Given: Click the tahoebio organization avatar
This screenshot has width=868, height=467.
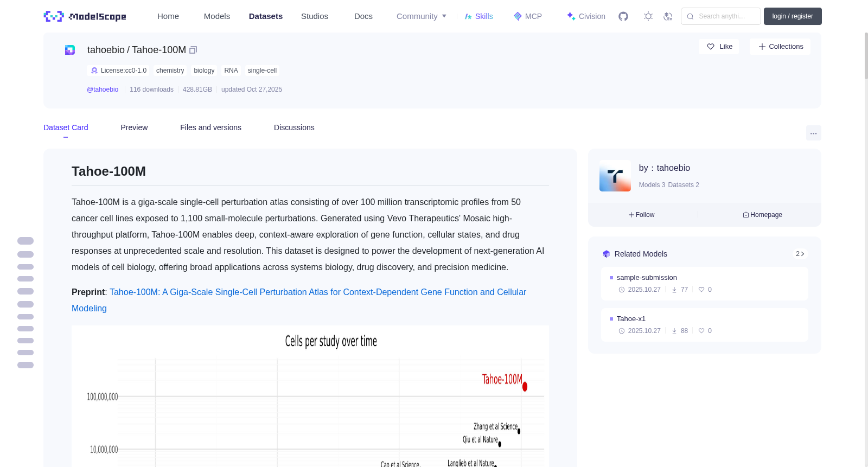Looking at the screenshot, I should click(615, 176).
